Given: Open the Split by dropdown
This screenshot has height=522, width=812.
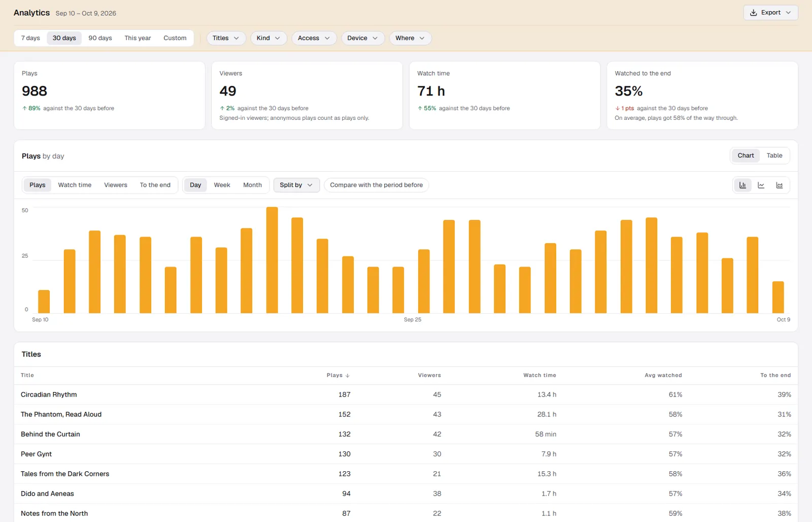Looking at the screenshot, I should coord(296,185).
